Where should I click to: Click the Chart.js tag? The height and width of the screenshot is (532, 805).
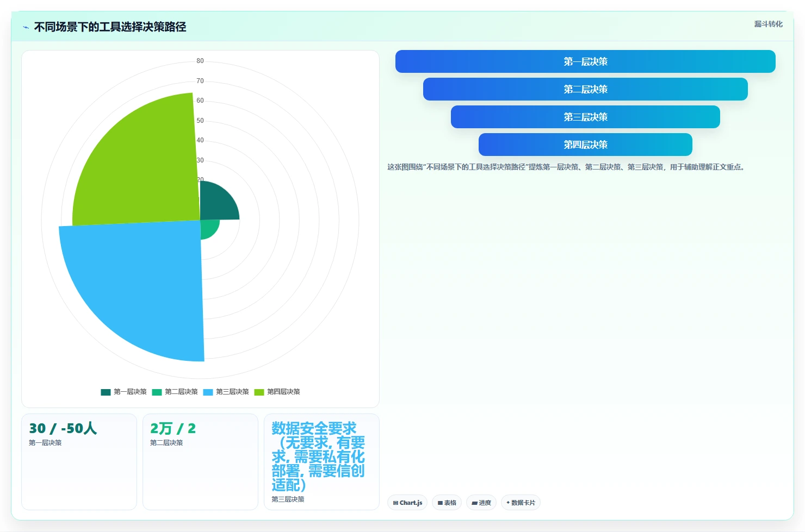coord(407,503)
